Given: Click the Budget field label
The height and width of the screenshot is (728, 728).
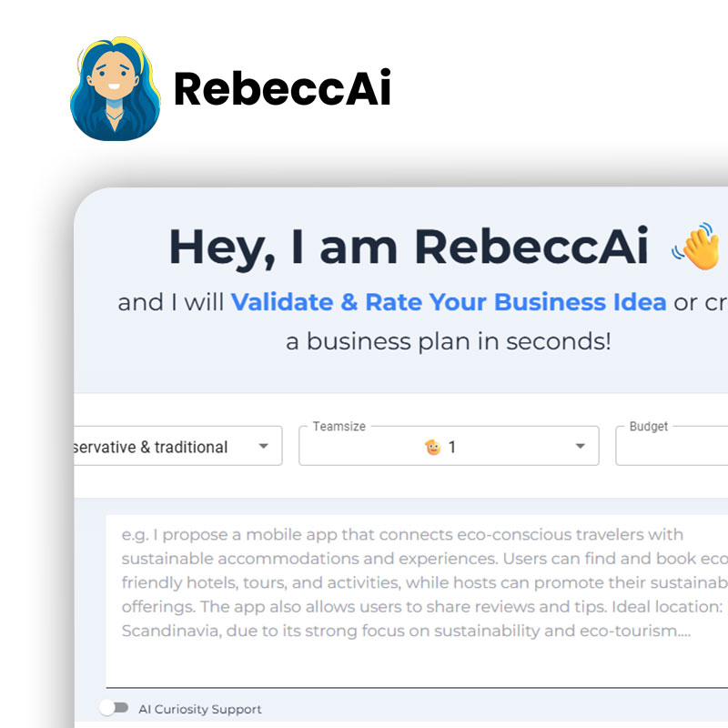Looking at the screenshot, I should (649, 426).
